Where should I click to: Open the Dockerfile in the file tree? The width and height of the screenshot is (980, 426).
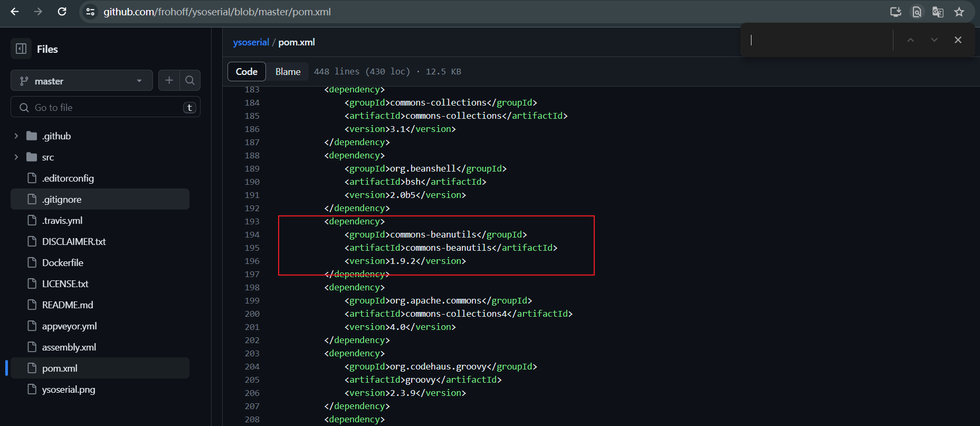point(62,263)
